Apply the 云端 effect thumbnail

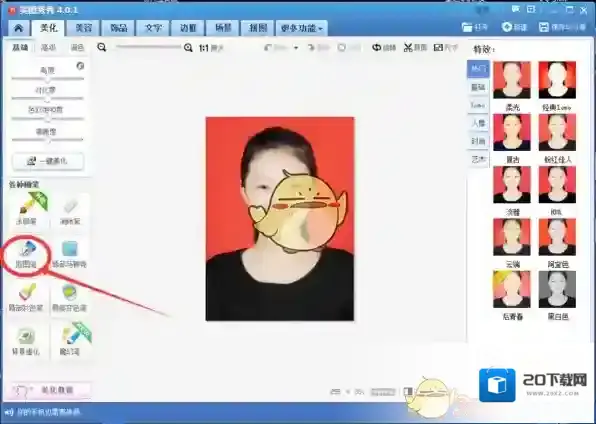512,237
